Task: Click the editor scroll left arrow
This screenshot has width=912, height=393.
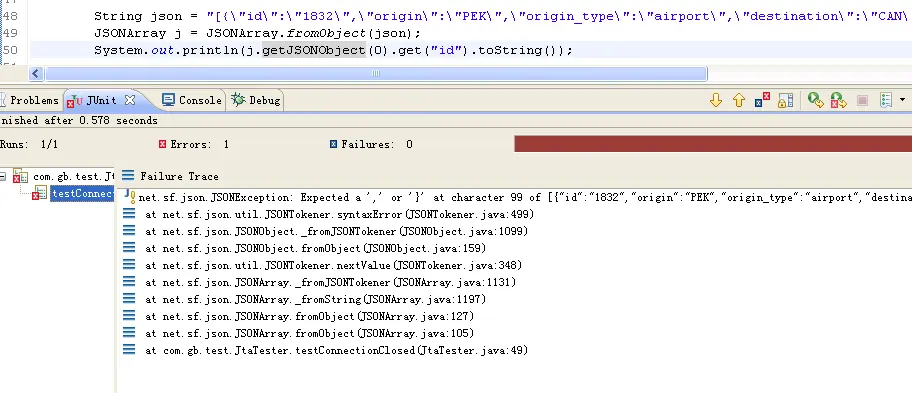Action: pyautogui.click(x=35, y=74)
